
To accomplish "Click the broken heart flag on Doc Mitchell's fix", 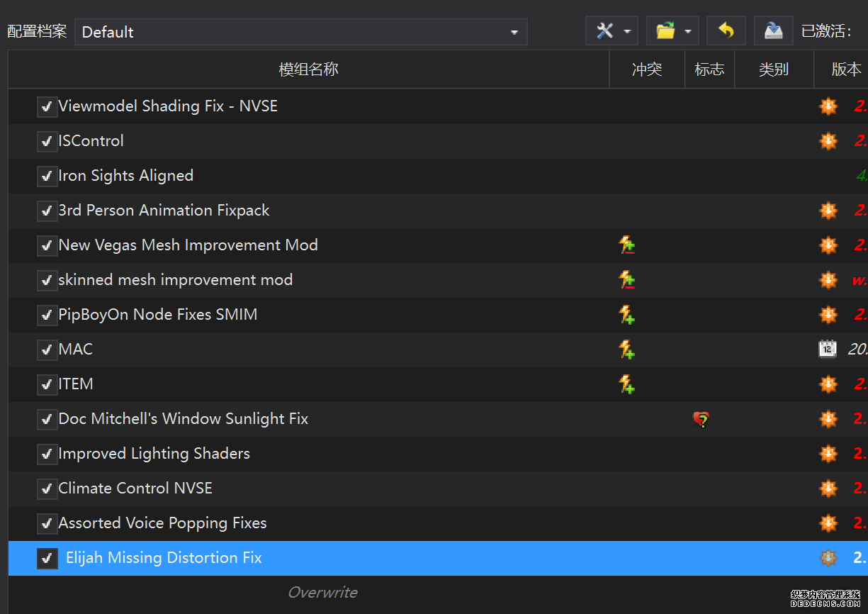I will [701, 419].
